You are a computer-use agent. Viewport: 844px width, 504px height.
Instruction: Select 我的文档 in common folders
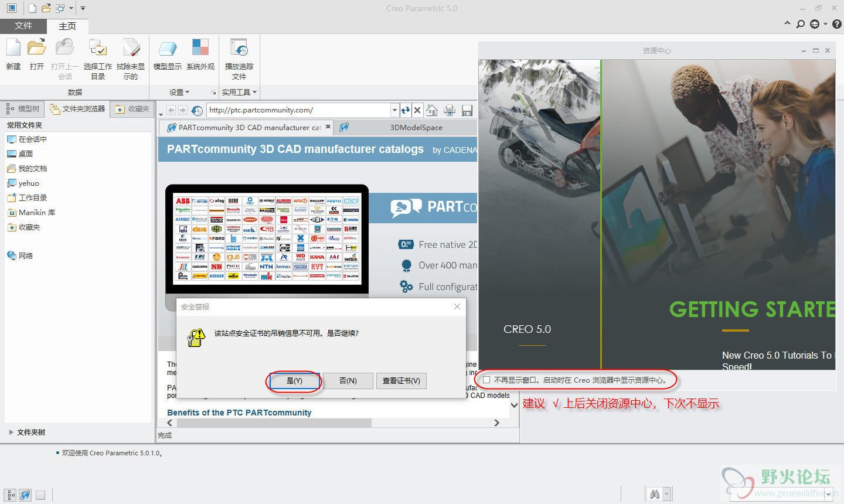[x=27, y=168]
